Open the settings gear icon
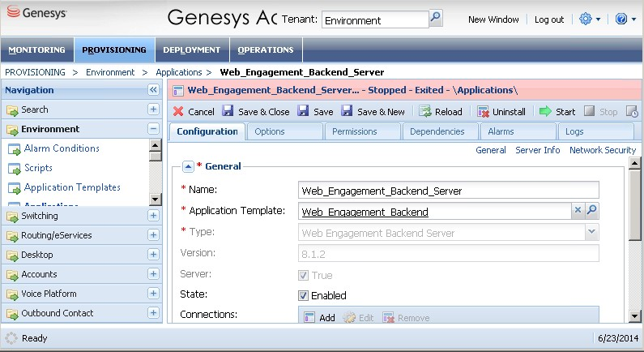 click(x=585, y=19)
